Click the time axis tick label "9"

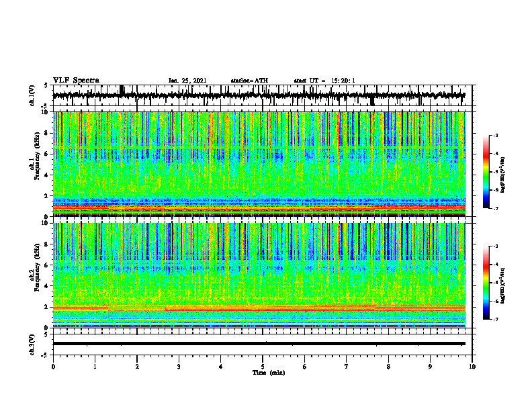click(x=430, y=367)
